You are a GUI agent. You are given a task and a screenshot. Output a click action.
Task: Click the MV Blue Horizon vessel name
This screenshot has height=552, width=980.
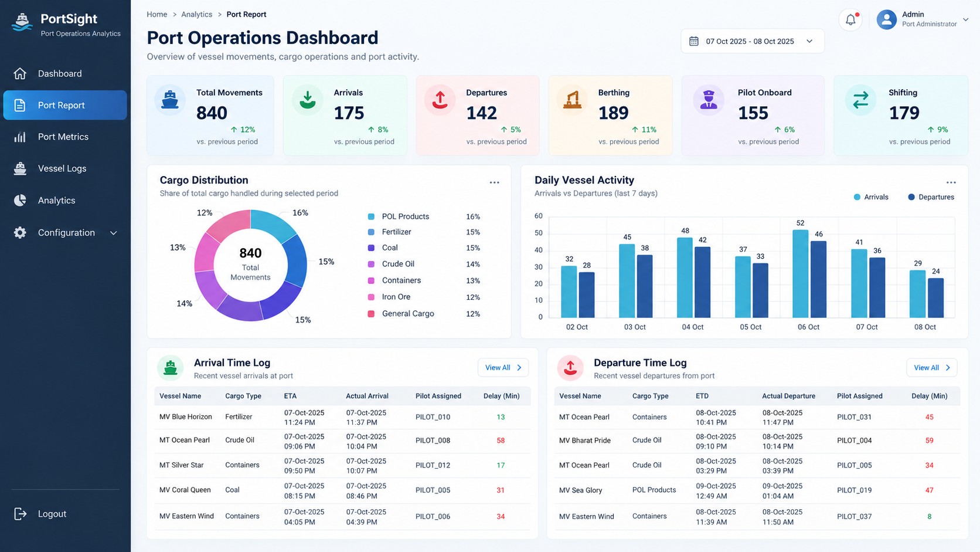[x=186, y=417]
